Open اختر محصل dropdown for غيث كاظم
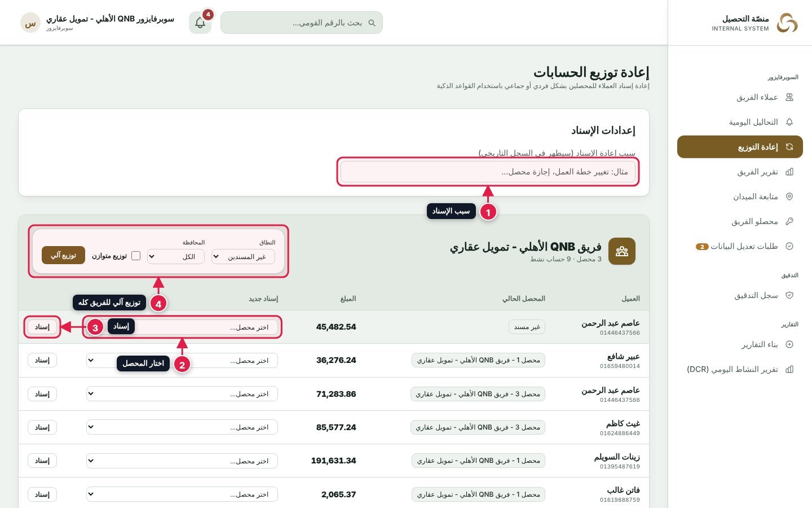The image size is (812, 508). [x=182, y=427]
